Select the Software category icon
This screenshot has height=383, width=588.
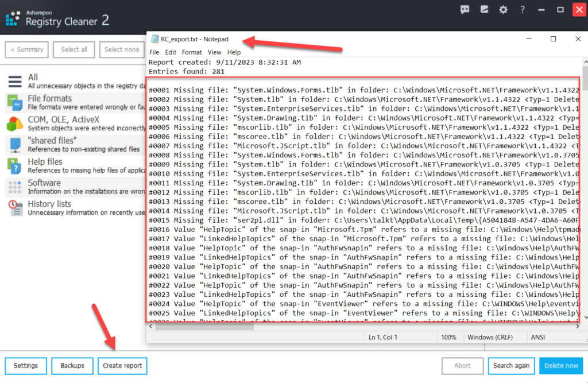click(14, 187)
